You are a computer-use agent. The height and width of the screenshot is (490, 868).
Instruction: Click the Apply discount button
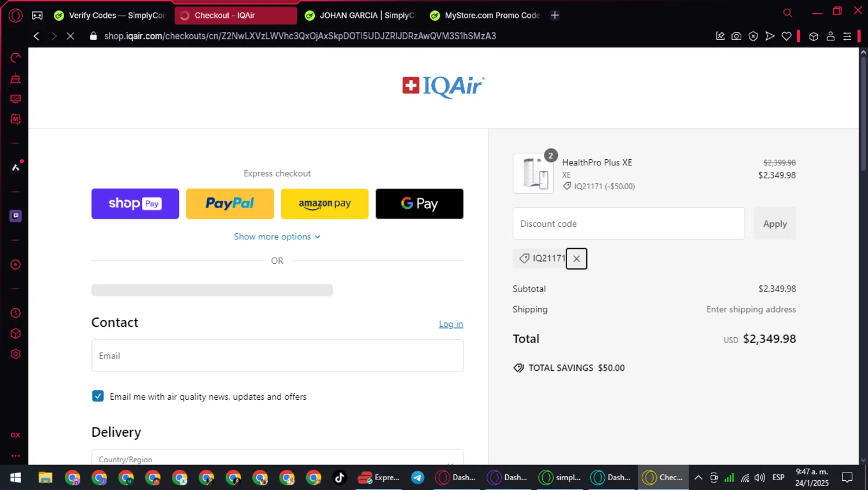(x=775, y=223)
